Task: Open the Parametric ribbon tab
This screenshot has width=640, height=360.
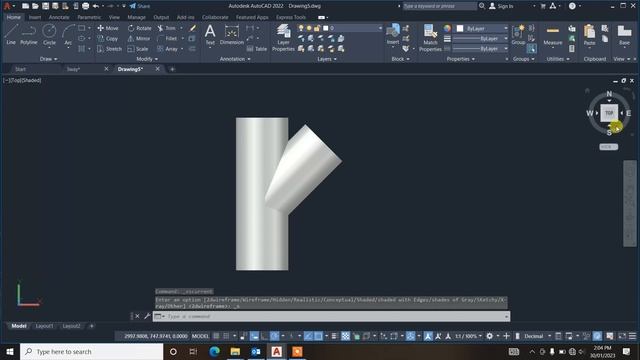Action: point(89,17)
